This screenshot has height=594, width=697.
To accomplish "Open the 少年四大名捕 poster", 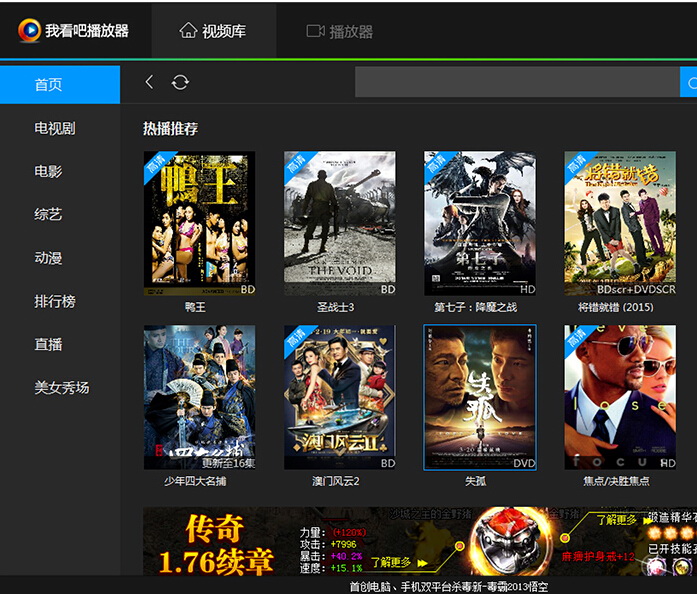I will (x=200, y=397).
